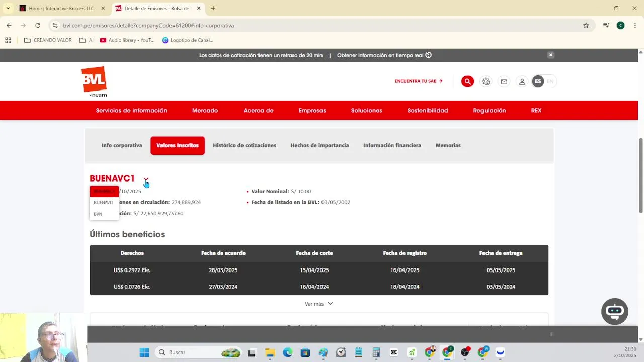This screenshot has height=362, width=644.
Task: Open the envelope mail icon
Action: [x=504, y=81]
